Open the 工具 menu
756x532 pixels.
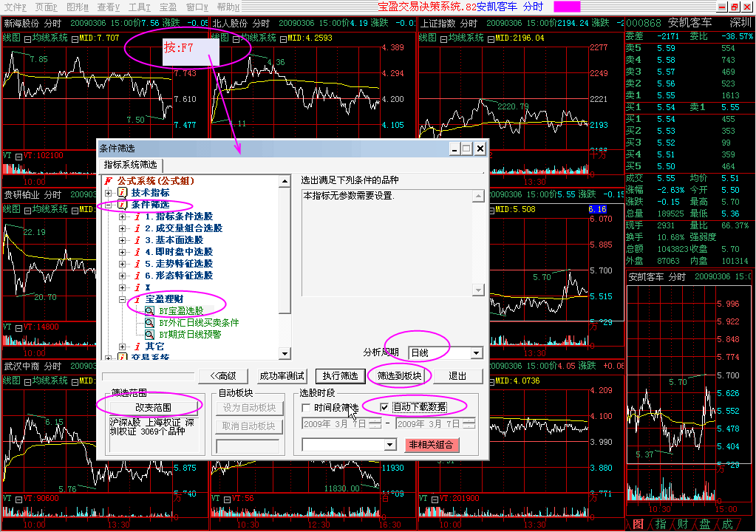click(140, 7)
